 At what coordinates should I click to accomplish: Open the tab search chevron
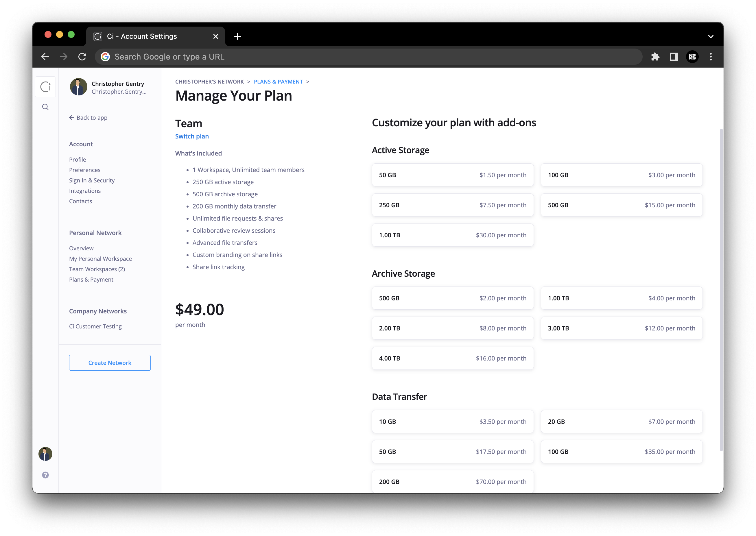711,36
